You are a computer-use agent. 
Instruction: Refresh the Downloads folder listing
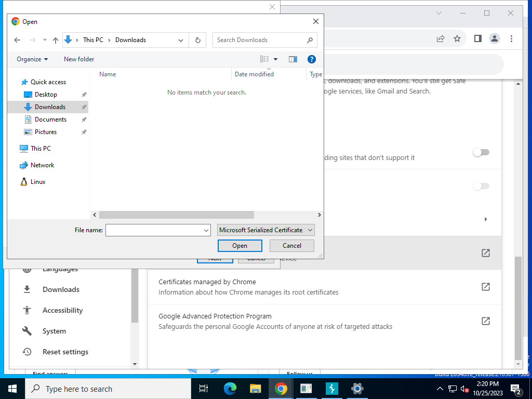click(x=198, y=40)
